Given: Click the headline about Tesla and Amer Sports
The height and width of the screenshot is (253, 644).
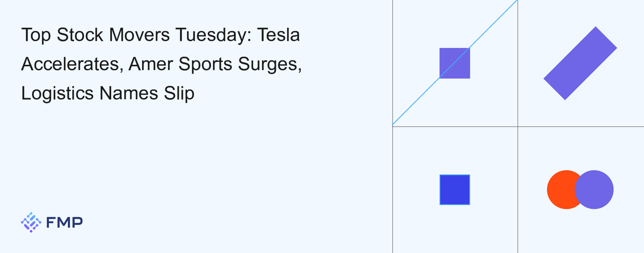Looking at the screenshot, I should 161,64.
